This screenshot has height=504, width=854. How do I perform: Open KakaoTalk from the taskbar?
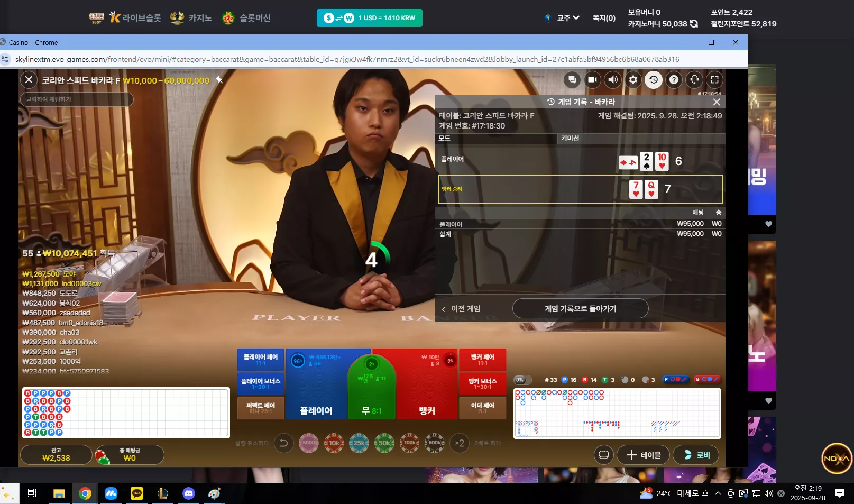pos(137,493)
